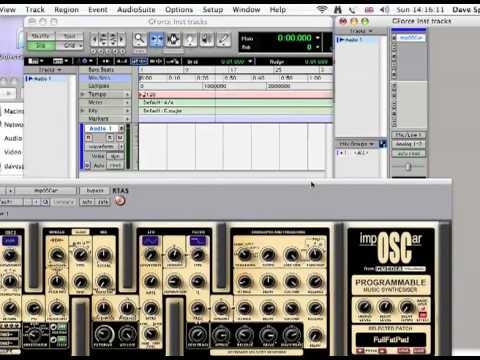This screenshot has height=360, width=480.
Task: Click the impOSCar plug-in selector button
Action: [46, 191]
